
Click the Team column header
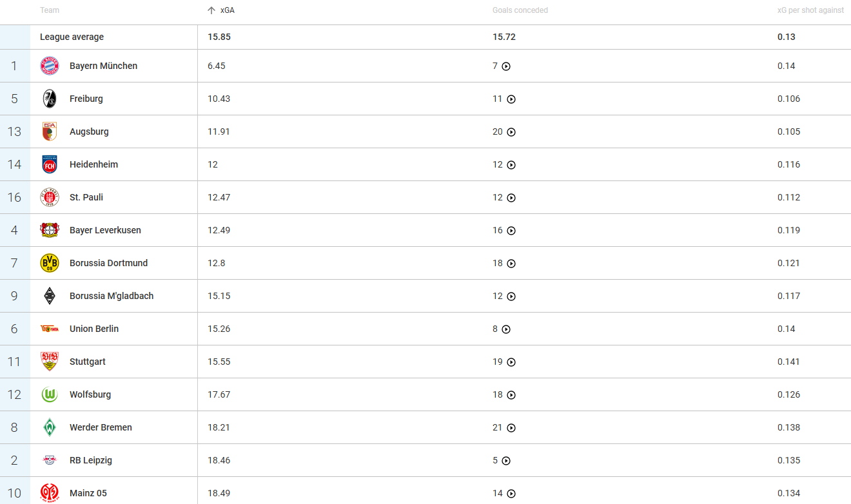click(50, 10)
